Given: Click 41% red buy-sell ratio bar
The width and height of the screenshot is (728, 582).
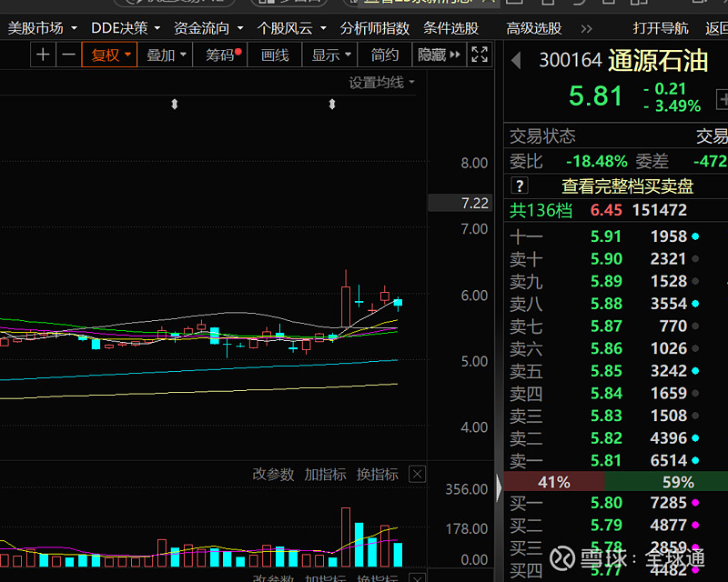Looking at the screenshot, I should tap(554, 482).
